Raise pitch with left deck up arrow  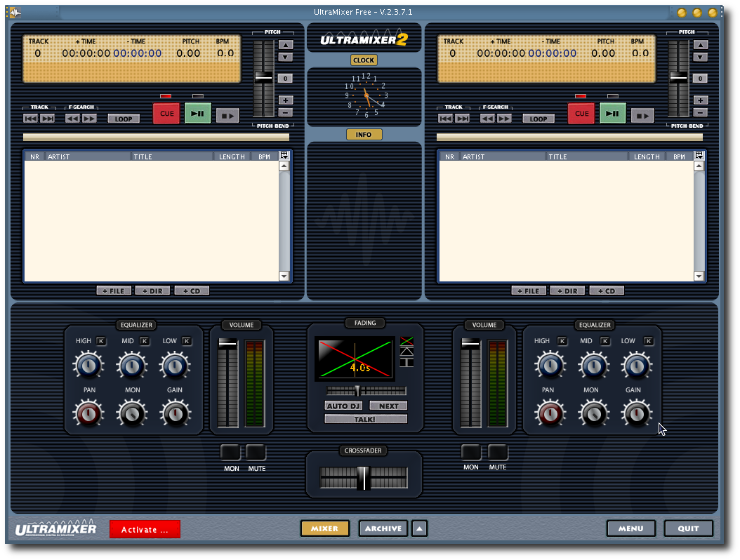pos(285,45)
